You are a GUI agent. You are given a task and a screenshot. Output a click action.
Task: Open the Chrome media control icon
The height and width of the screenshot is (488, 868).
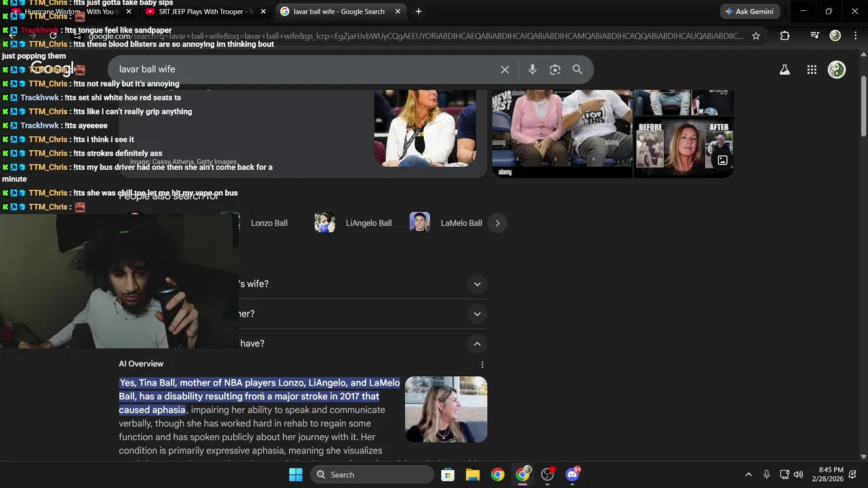coord(815,36)
